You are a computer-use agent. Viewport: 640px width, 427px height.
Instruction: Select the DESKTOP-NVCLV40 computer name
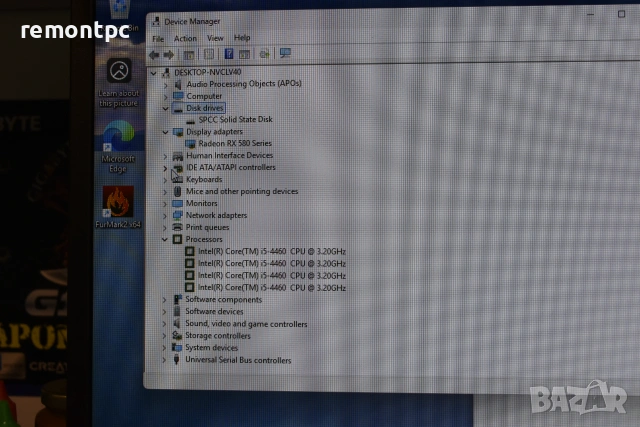(x=208, y=72)
